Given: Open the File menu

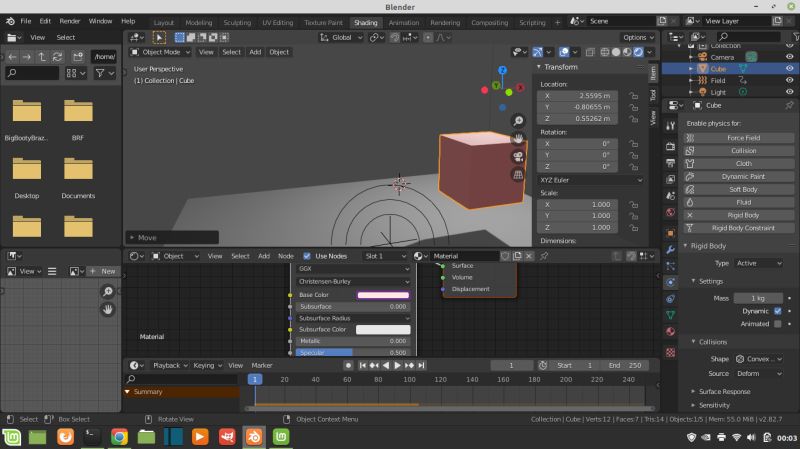Looking at the screenshot, I should 26,21.
